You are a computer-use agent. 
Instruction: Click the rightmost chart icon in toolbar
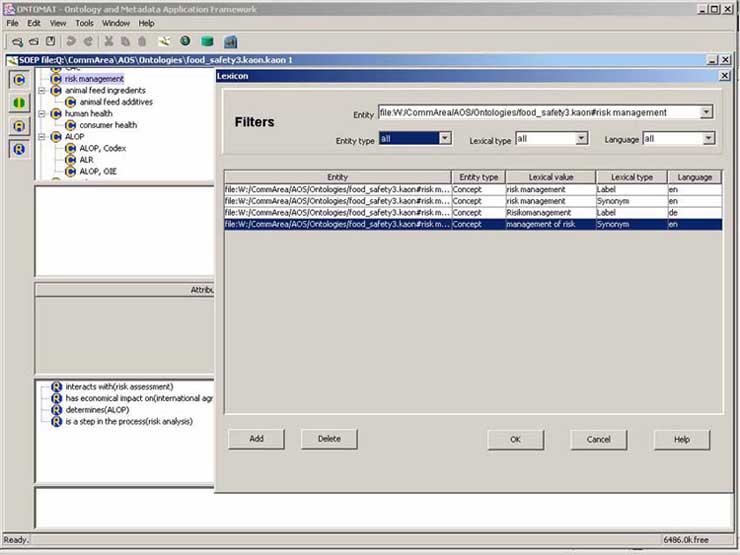pyautogui.click(x=230, y=42)
